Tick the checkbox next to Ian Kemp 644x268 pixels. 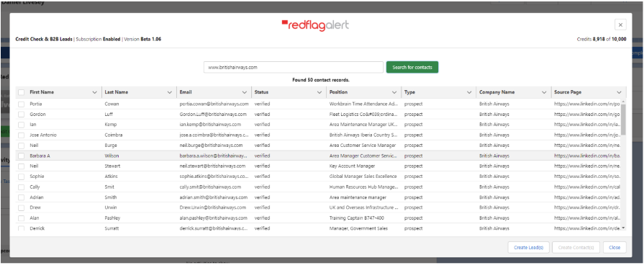click(x=22, y=125)
